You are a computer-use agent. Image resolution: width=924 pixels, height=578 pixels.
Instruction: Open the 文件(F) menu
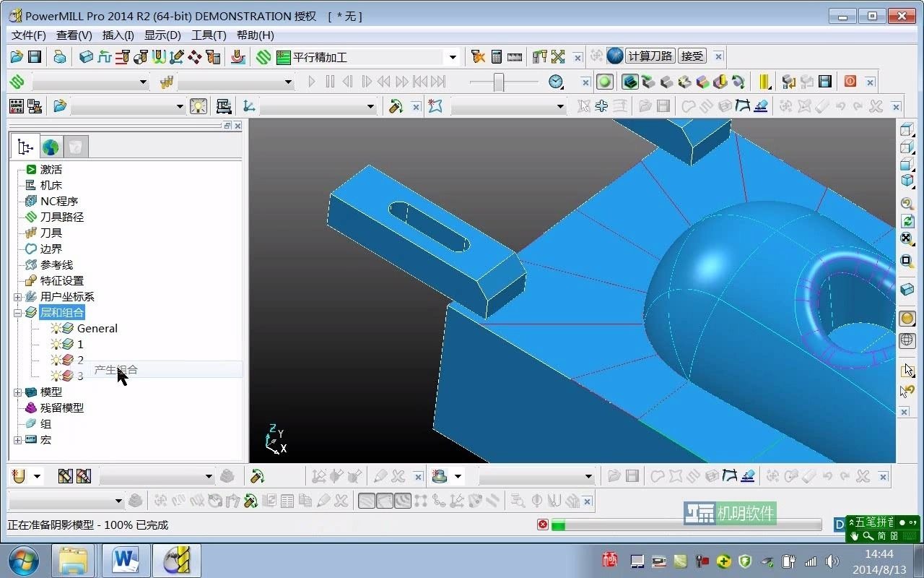coord(29,35)
